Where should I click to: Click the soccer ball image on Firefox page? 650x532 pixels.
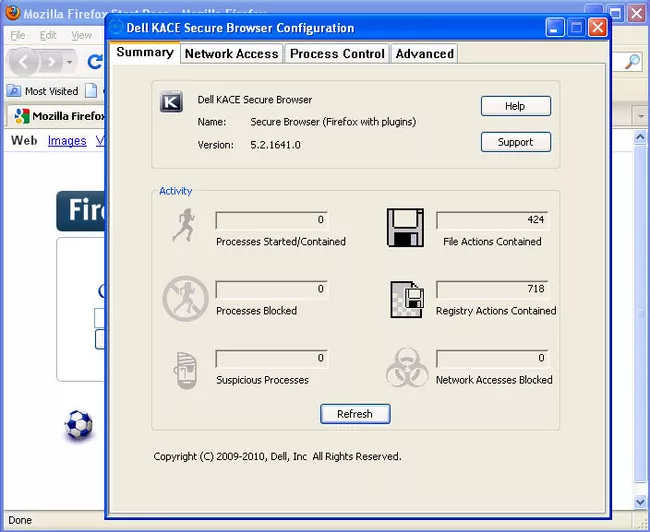coord(78,424)
